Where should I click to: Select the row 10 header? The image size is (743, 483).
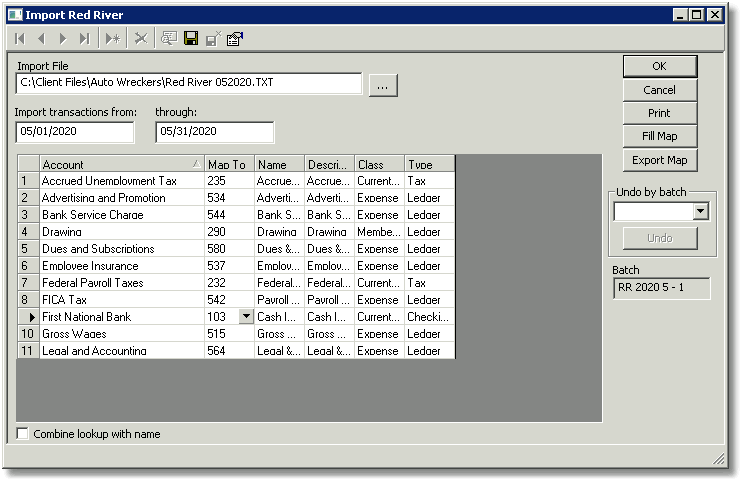click(28, 334)
